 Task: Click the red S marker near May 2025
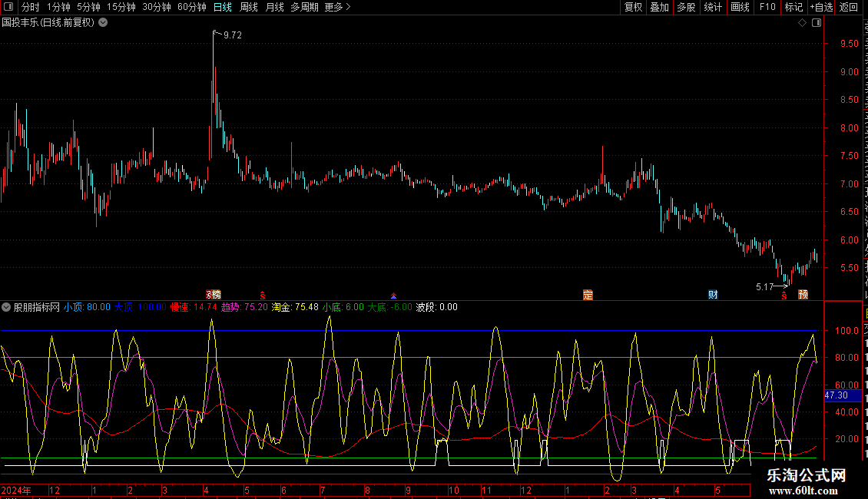pyautogui.click(x=784, y=296)
